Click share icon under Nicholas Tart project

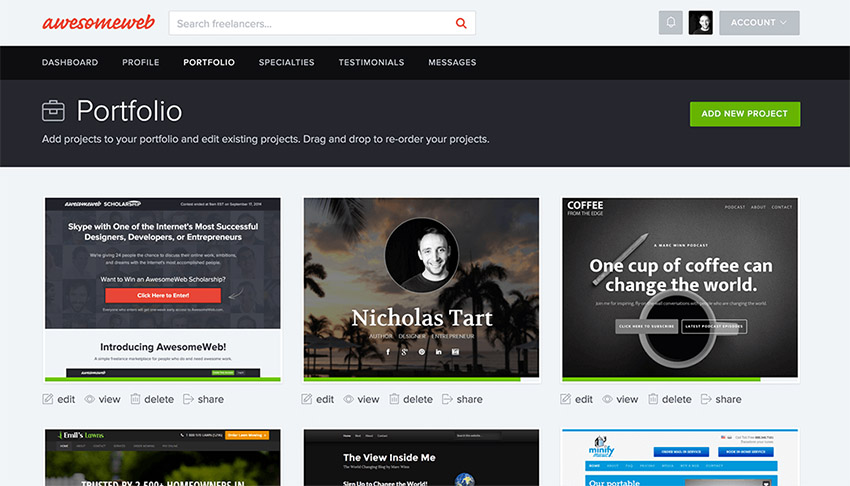point(447,399)
